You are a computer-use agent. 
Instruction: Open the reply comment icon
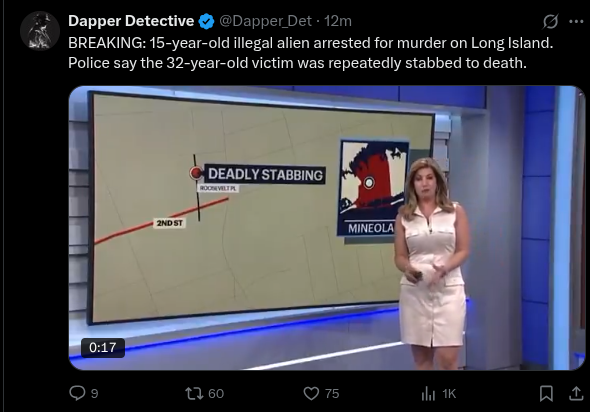tap(78, 393)
